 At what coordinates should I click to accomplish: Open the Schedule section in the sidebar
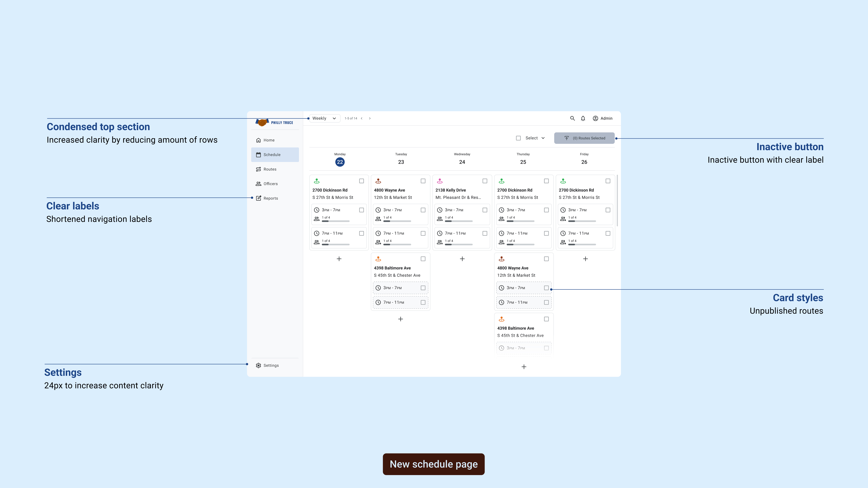tap(273, 155)
